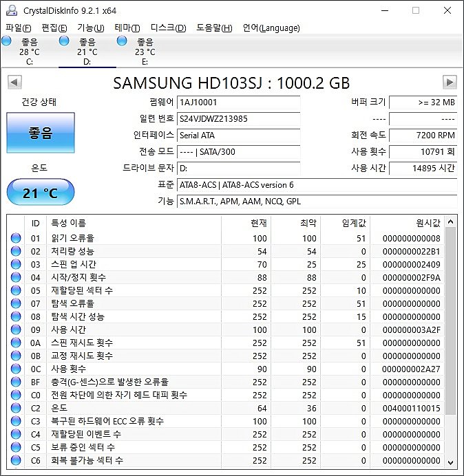Click the 임계값 column header
This screenshot has width=464, height=476.
click(345, 223)
